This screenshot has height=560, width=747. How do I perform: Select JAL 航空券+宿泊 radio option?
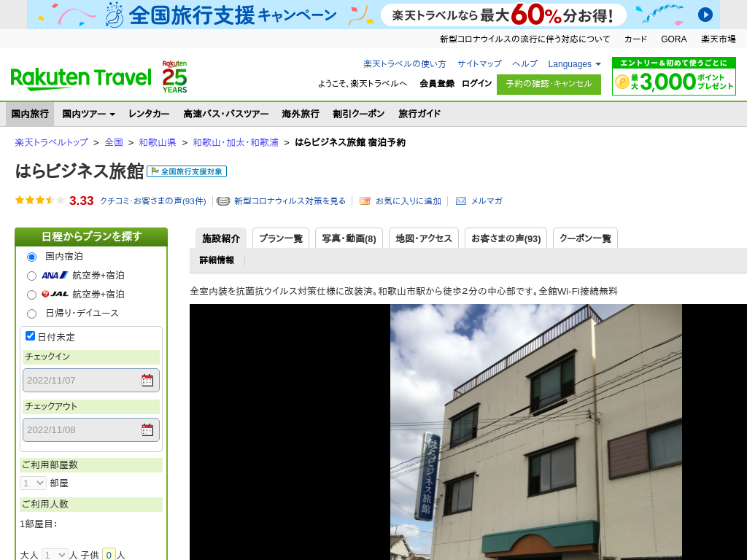[31, 295]
